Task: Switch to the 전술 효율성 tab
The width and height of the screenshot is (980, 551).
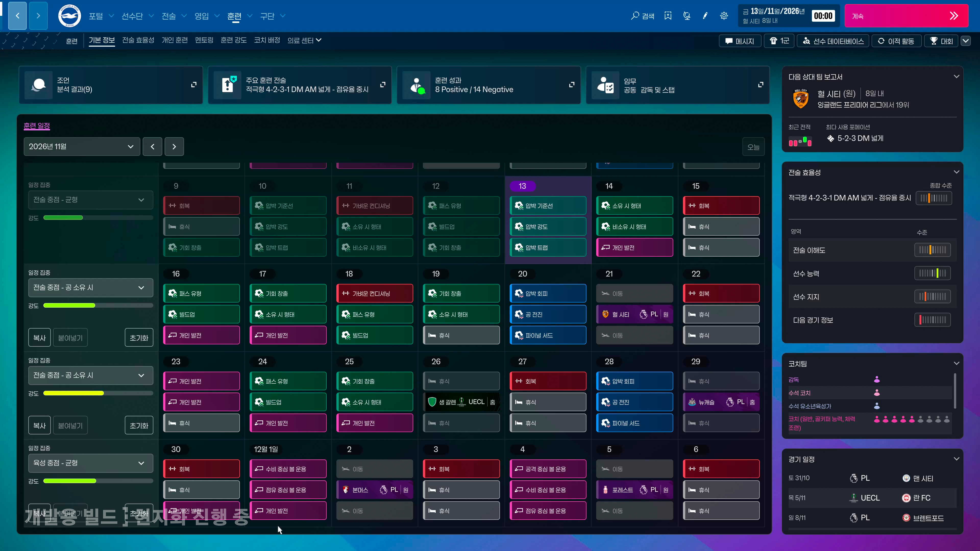Action: [138, 40]
